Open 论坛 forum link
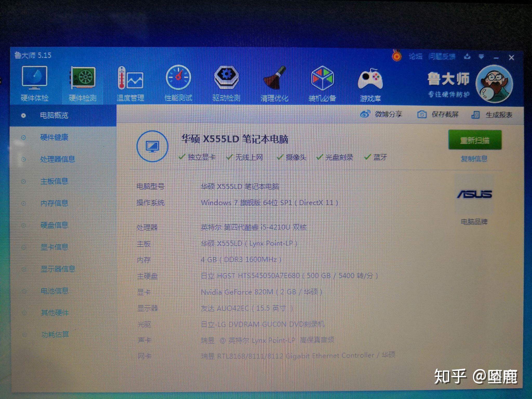 pyautogui.click(x=415, y=56)
